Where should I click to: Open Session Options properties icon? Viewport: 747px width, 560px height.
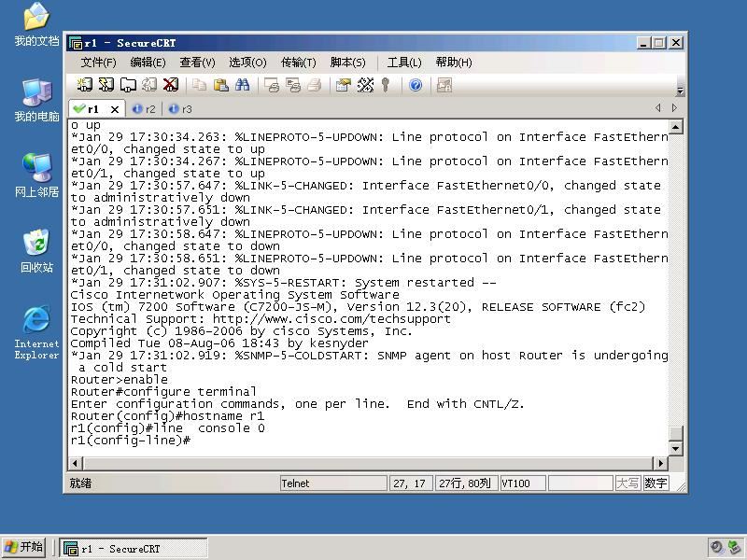tap(343, 85)
